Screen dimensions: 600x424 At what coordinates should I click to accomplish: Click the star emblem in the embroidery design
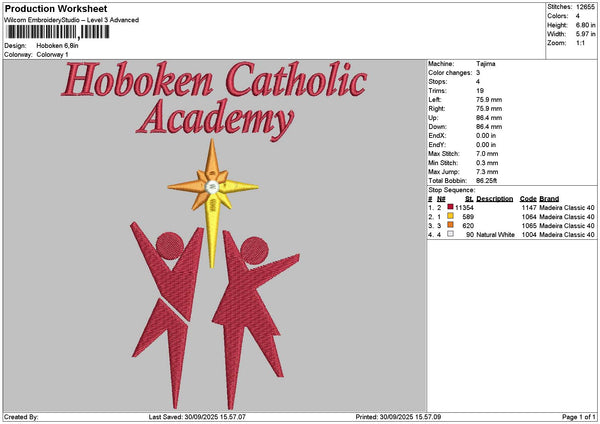pos(212,186)
